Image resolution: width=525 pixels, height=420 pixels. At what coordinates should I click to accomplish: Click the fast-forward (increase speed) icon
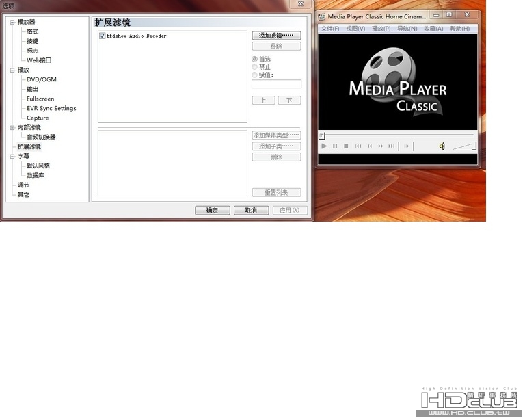click(380, 146)
